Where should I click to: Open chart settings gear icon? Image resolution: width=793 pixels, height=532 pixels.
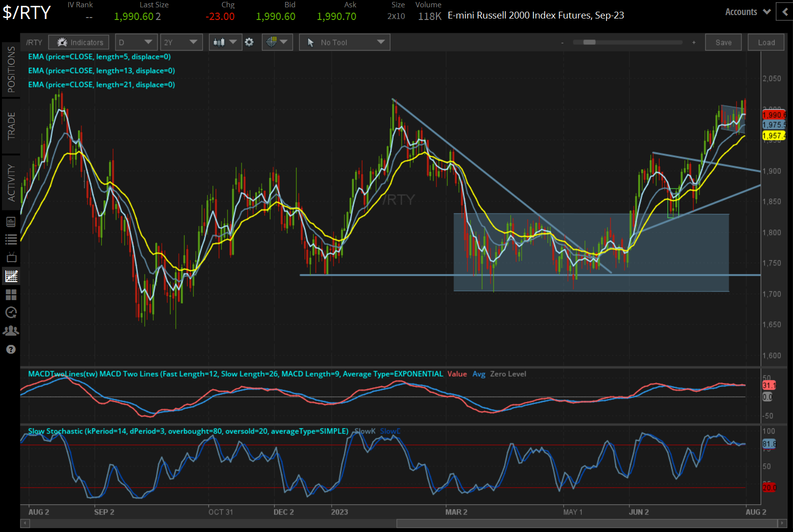click(249, 42)
